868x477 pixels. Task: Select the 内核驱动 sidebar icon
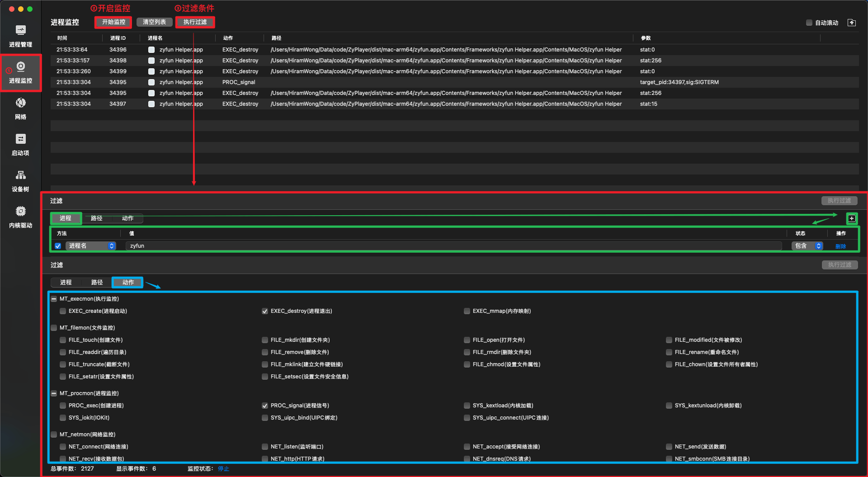tap(20, 217)
